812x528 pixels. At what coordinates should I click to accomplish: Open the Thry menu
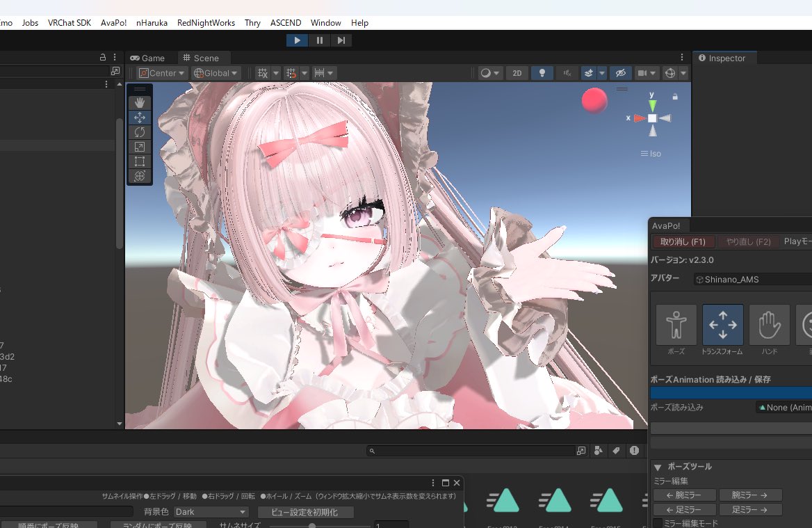tap(253, 23)
